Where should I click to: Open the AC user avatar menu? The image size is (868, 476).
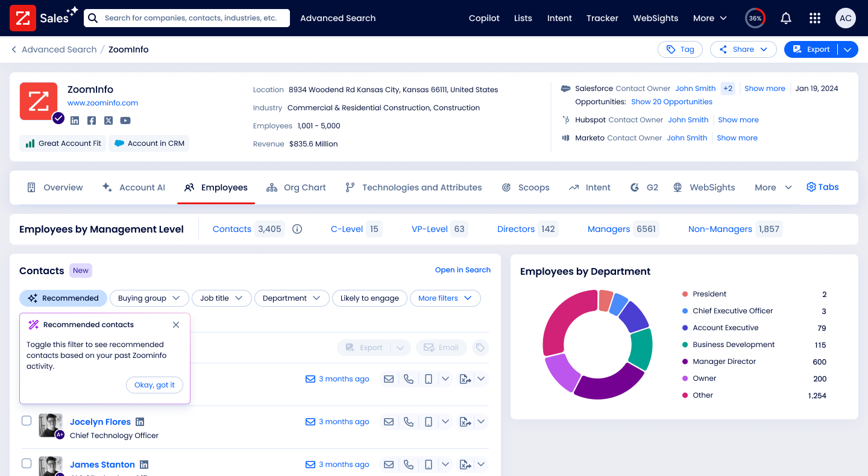pos(846,18)
